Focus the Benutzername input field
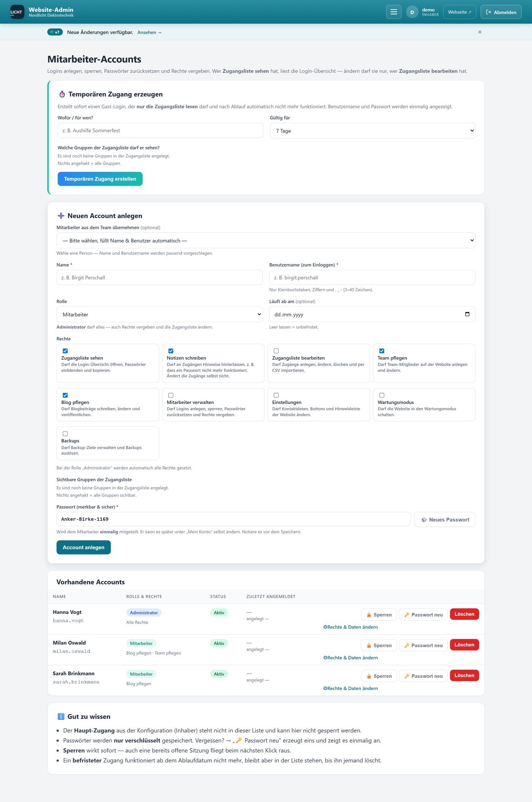This screenshot has width=532, height=802. point(372,277)
